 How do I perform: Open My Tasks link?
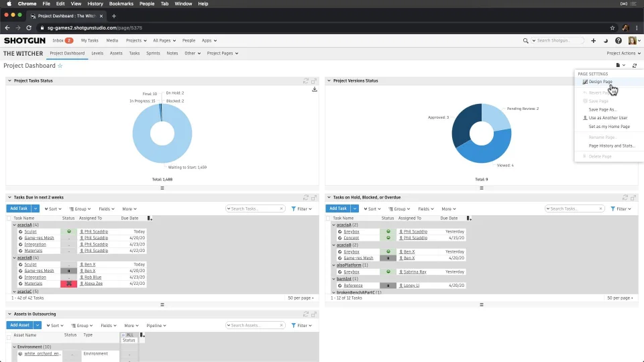point(89,41)
